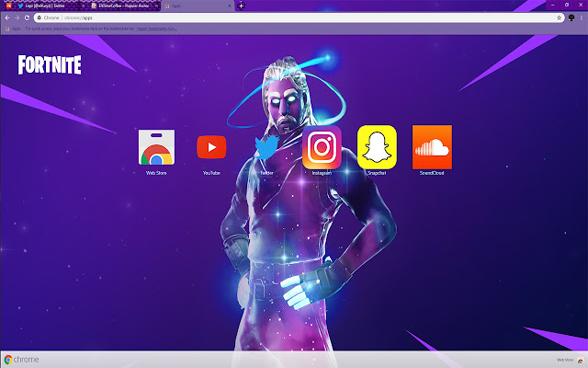The width and height of the screenshot is (588, 368).
Task: Switch to the pinned SoundCloud tab
Action: tap(8, 6)
